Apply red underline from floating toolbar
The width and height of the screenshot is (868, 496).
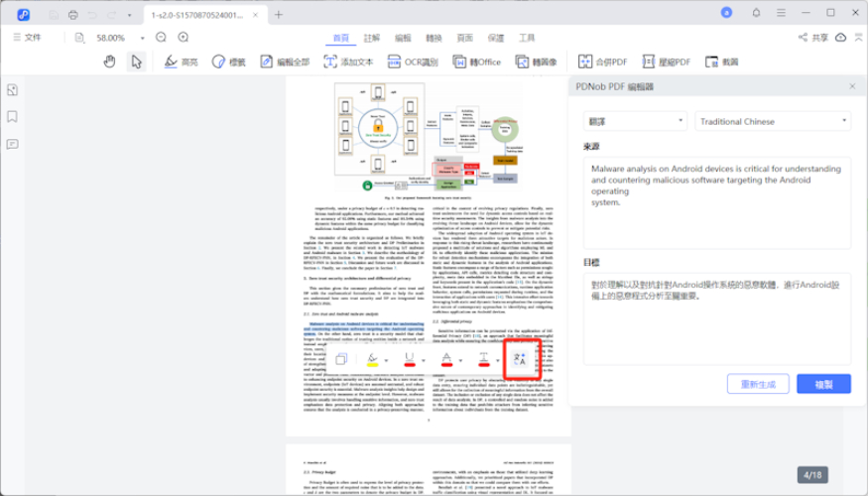coord(410,359)
